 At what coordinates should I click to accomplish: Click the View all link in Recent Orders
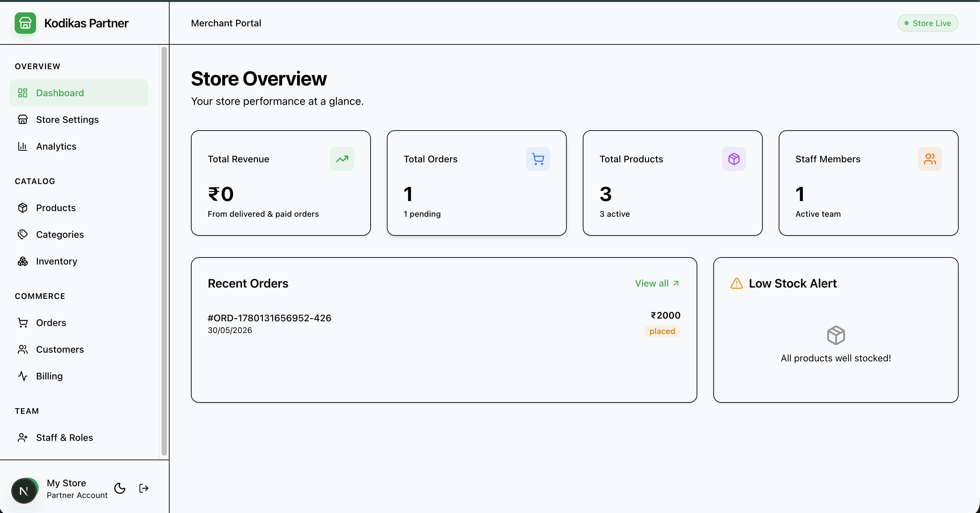tap(657, 284)
